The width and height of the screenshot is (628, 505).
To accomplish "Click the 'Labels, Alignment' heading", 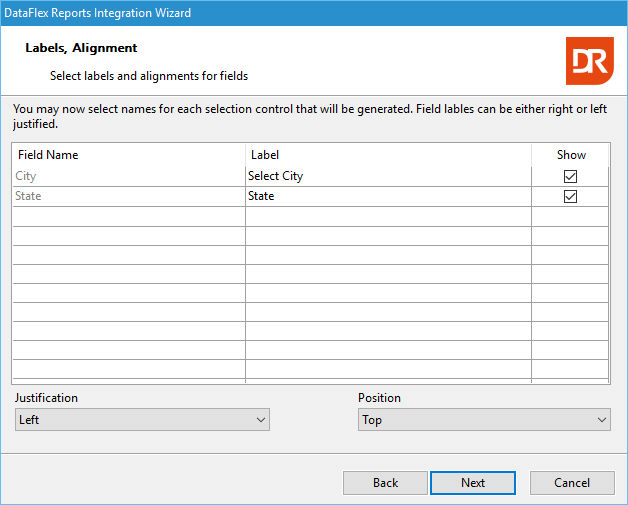I will 81,48.
